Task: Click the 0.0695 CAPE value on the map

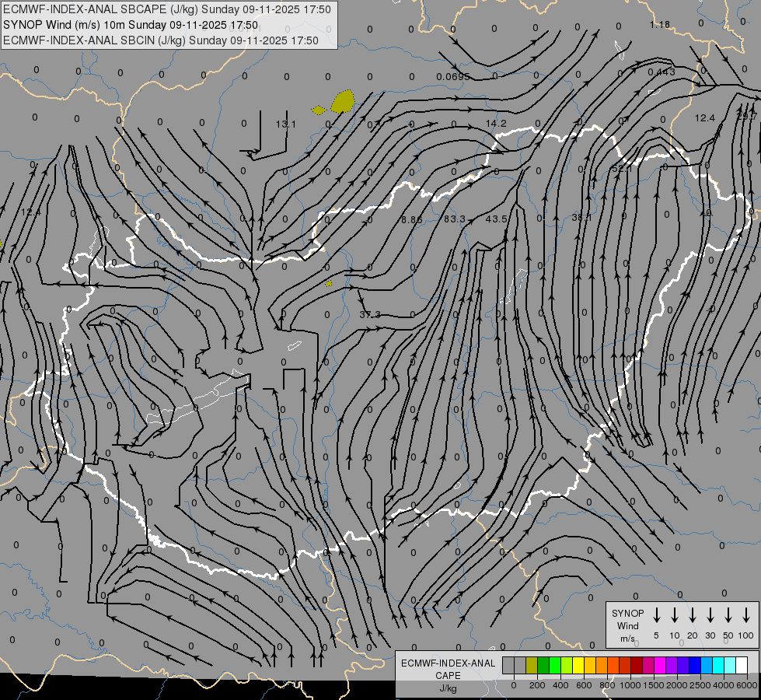Action: [x=453, y=76]
